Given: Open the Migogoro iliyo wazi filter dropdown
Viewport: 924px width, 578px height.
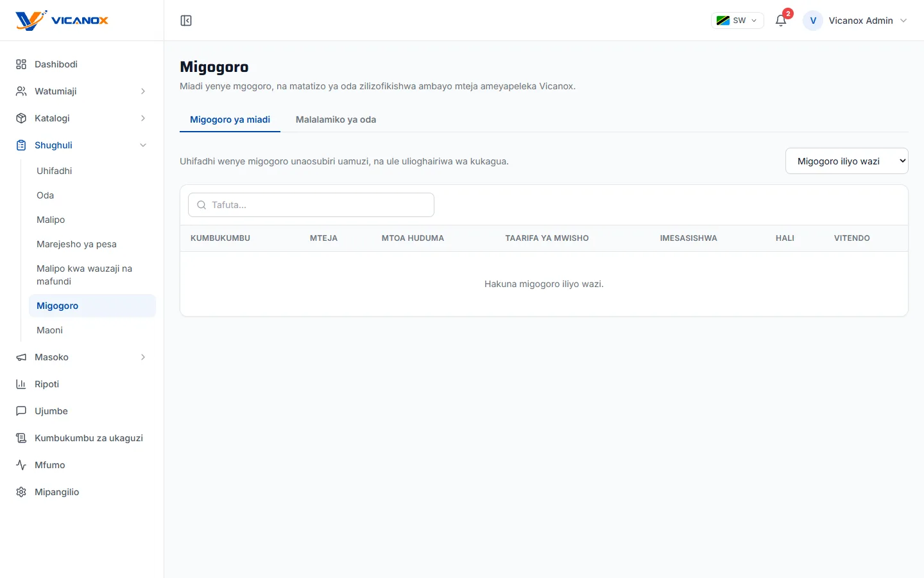Looking at the screenshot, I should [x=847, y=161].
